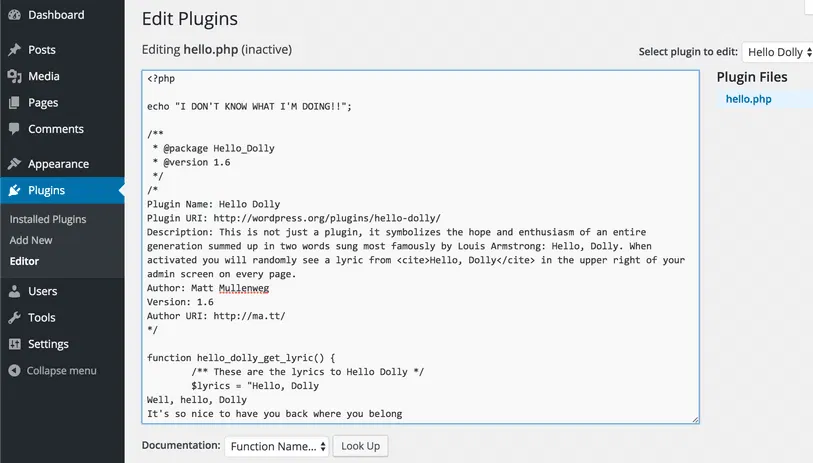813x463 pixels.
Task: Click the echo statement line in code
Action: tap(249, 106)
